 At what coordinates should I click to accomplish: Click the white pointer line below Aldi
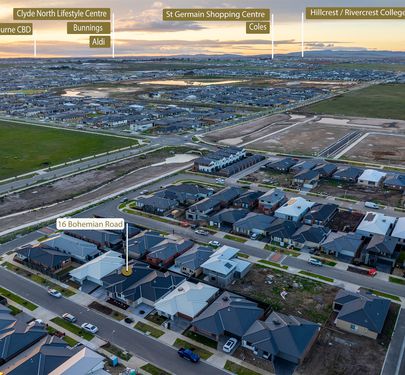pos(113,35)
